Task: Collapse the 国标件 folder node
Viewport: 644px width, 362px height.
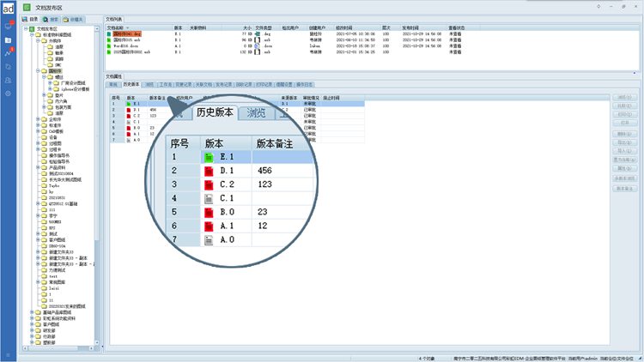Action: [x=38, y=70]
